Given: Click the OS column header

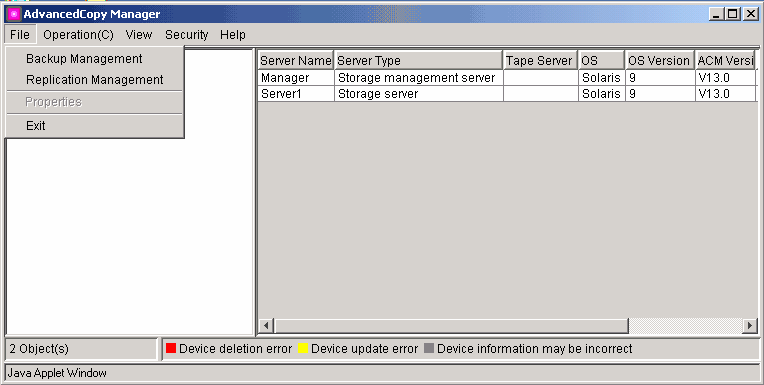Looking at the screenshot, I should click(x=601, y=60).
